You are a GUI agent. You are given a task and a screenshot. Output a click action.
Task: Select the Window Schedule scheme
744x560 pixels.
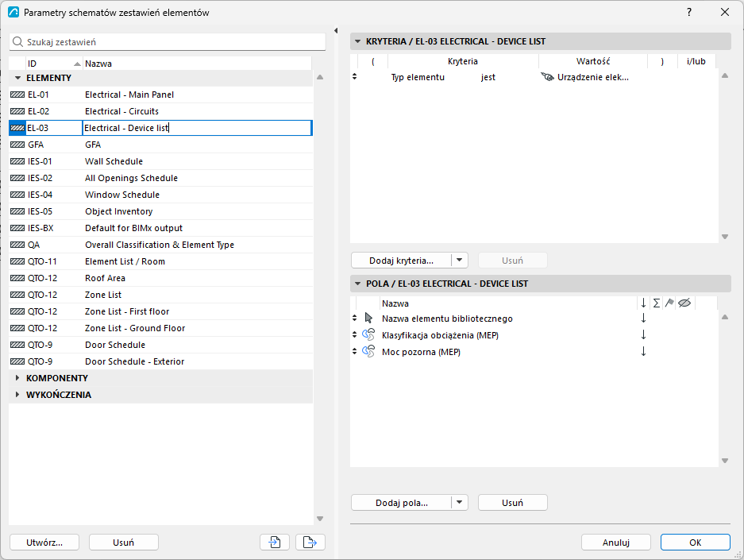[x=161, y=195]
